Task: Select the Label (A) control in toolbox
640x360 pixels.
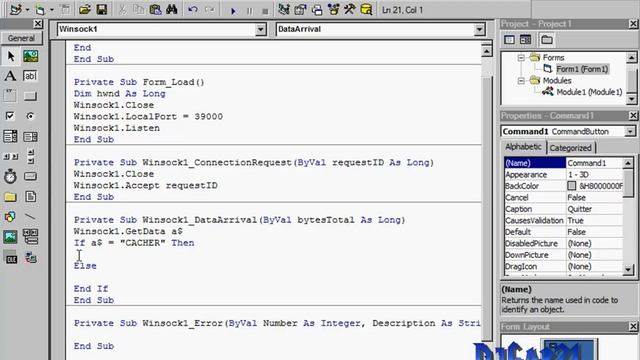Action: coord(11,76)
